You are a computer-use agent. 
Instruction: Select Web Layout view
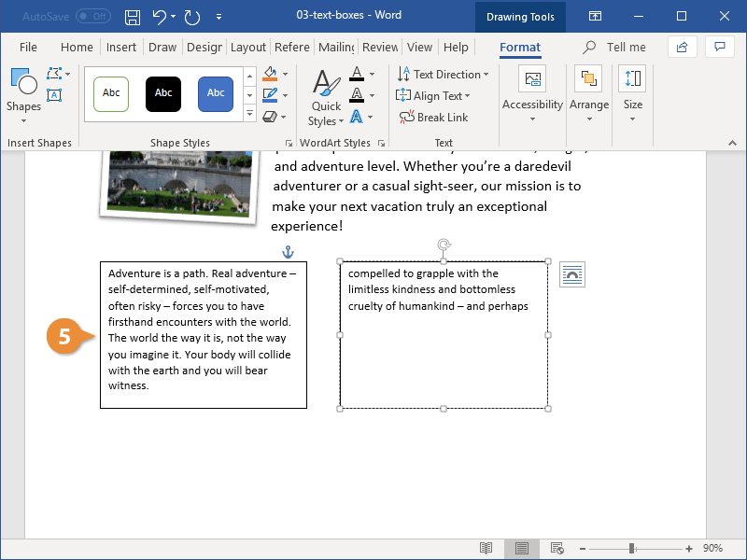coord(557,549)
